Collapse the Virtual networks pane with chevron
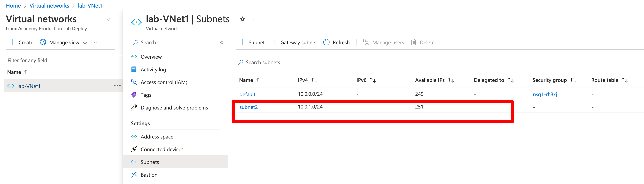This screenshot has width=644, height=184. (108, 19)
